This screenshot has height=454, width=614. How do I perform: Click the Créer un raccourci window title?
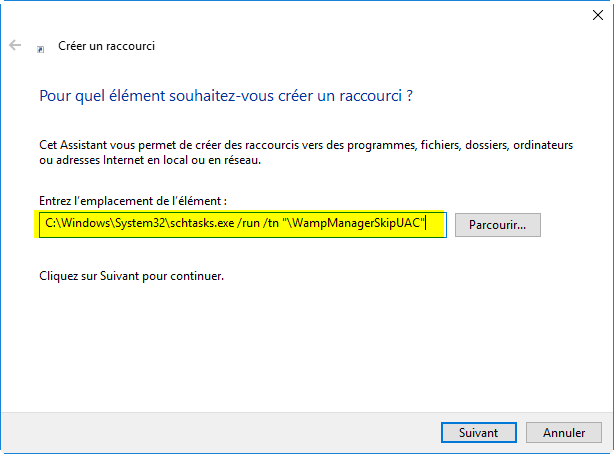[107, 46]
